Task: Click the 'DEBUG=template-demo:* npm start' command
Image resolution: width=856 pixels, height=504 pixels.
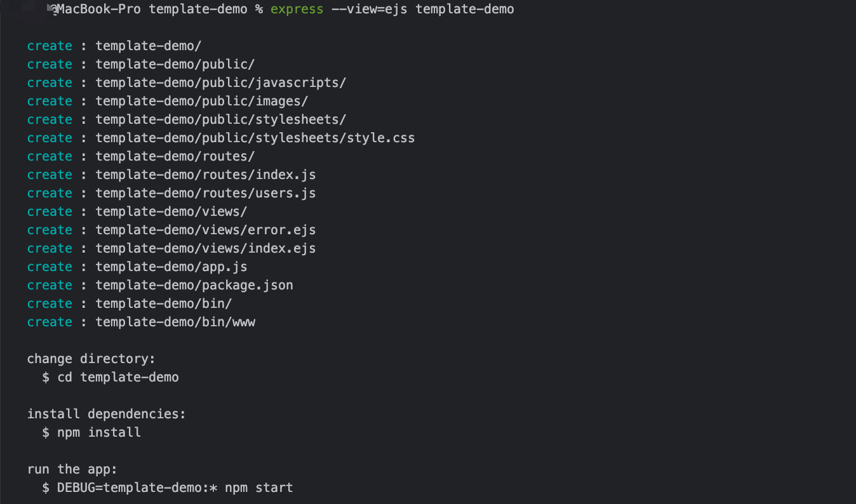Action: 175,487
